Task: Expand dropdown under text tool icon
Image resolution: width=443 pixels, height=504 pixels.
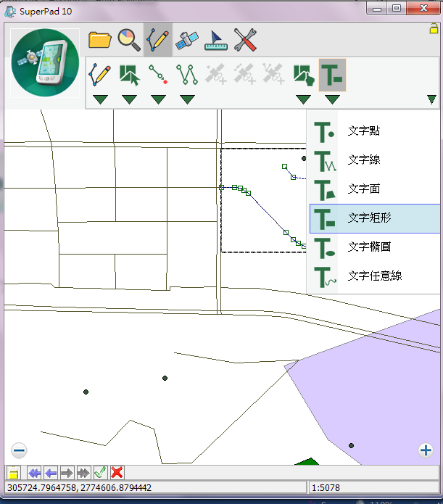Action: pyautogui.click(x=332, y=99)
